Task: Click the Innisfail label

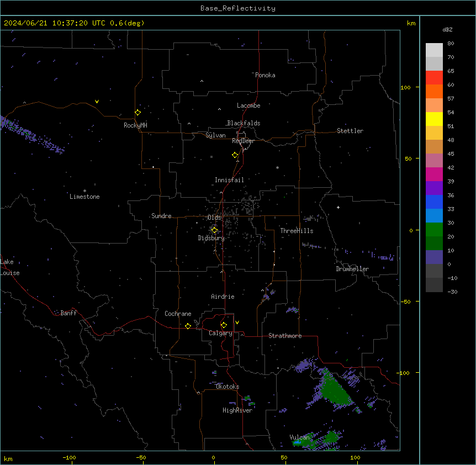Action: [x=229, y=180]
